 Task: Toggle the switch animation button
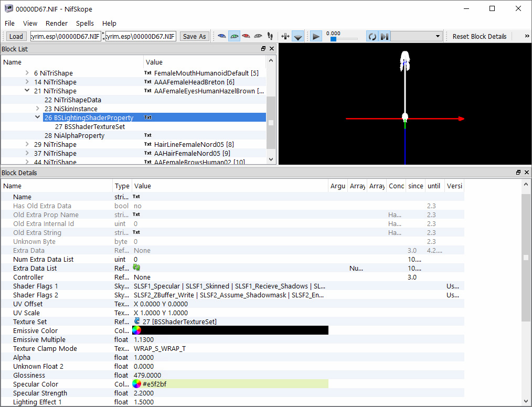click(385, 36)
